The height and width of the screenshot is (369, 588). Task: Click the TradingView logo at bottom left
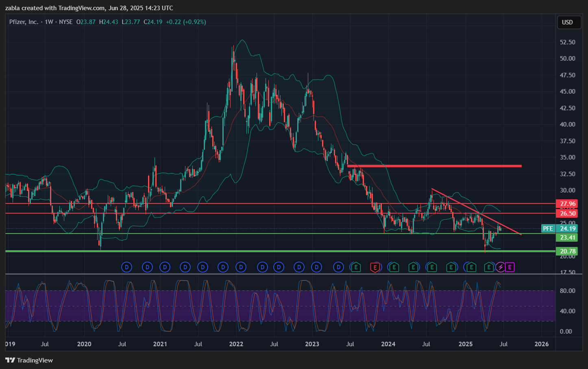pos(29,360)
